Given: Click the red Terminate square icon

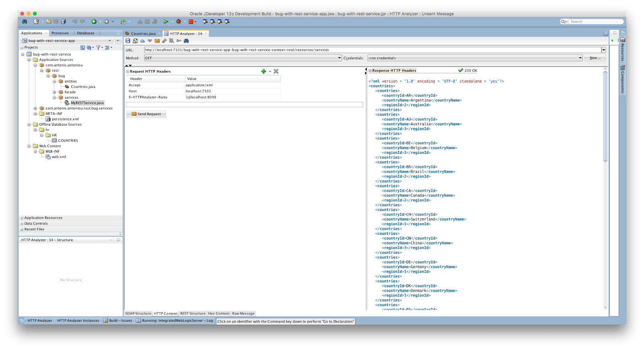Looking at the screenshot, I should [191, 22].
